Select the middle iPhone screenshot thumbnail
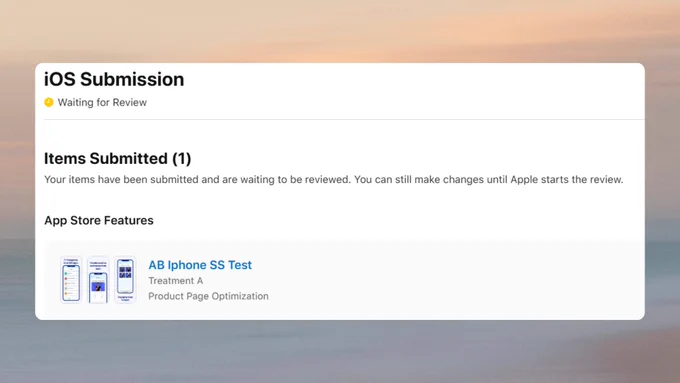This screenshot has height=383, width=680. [x=98, y=280]
